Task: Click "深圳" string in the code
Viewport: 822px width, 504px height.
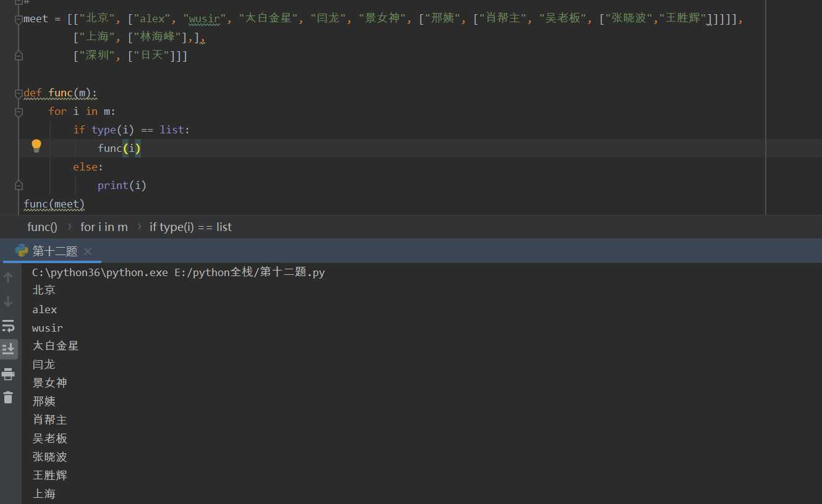Action: coord(97,56)
